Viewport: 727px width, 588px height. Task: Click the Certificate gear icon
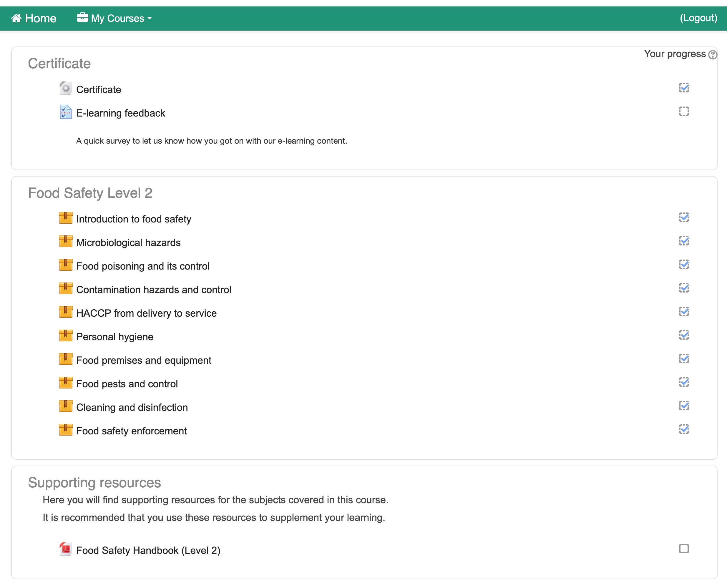65,88
